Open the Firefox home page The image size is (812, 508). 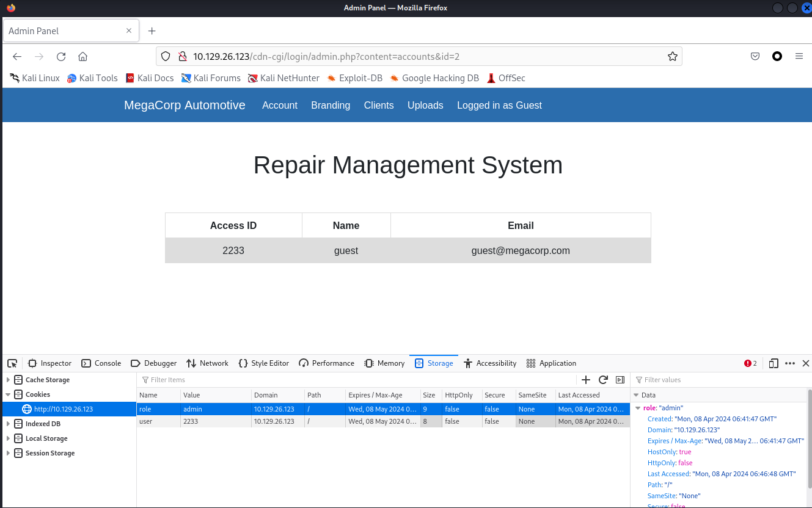click(x=83, y=56)
